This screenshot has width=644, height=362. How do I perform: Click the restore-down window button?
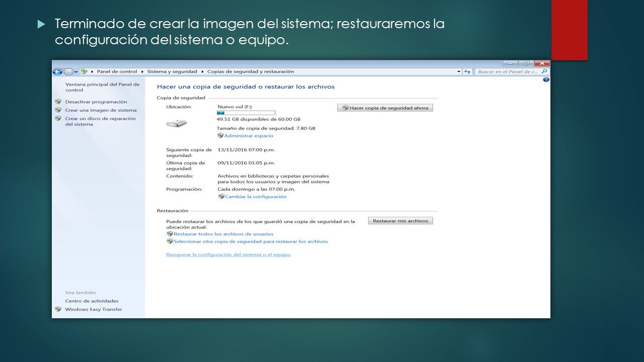tap(526, 63)
